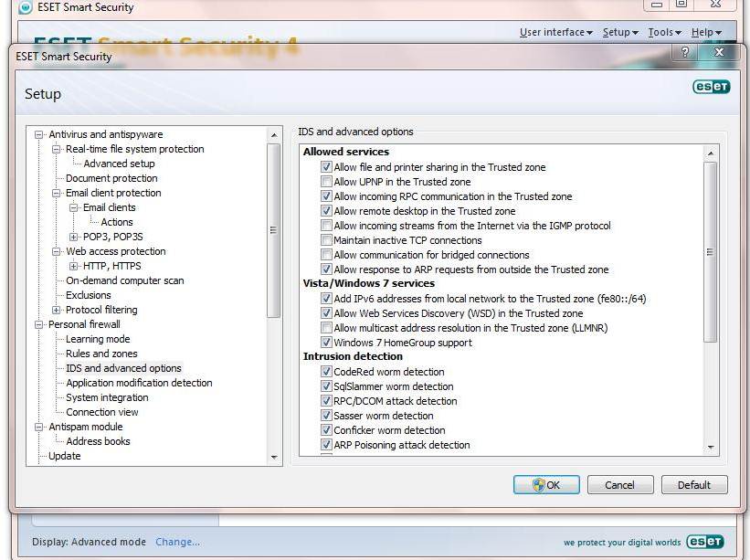Image resolution: width=750 pixels, height=560 pixels.
Task: Toggle Allow response to ARP requests checkbox
Action: pos(326,269)
